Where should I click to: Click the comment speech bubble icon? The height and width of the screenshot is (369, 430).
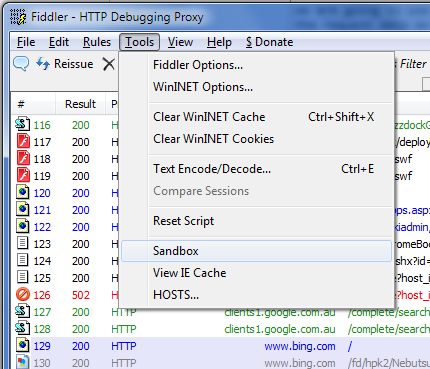coord(21,63)
